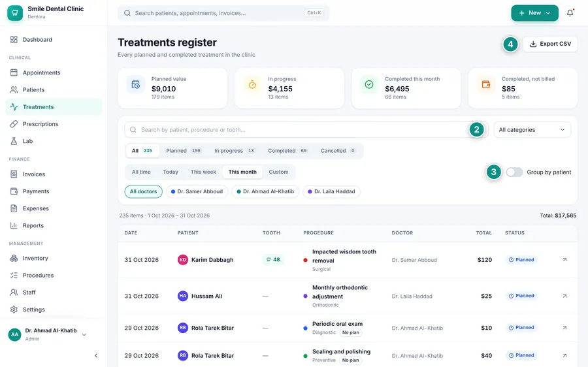Select All time date range
The width and height of the screenshot is (588, 367).
(x=141, y=172)
